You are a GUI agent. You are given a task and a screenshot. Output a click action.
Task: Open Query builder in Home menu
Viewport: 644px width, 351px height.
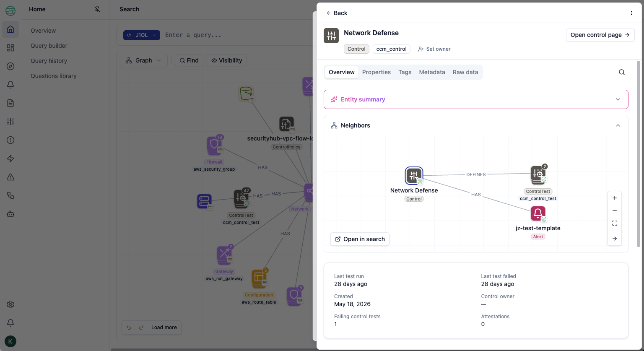49,46
